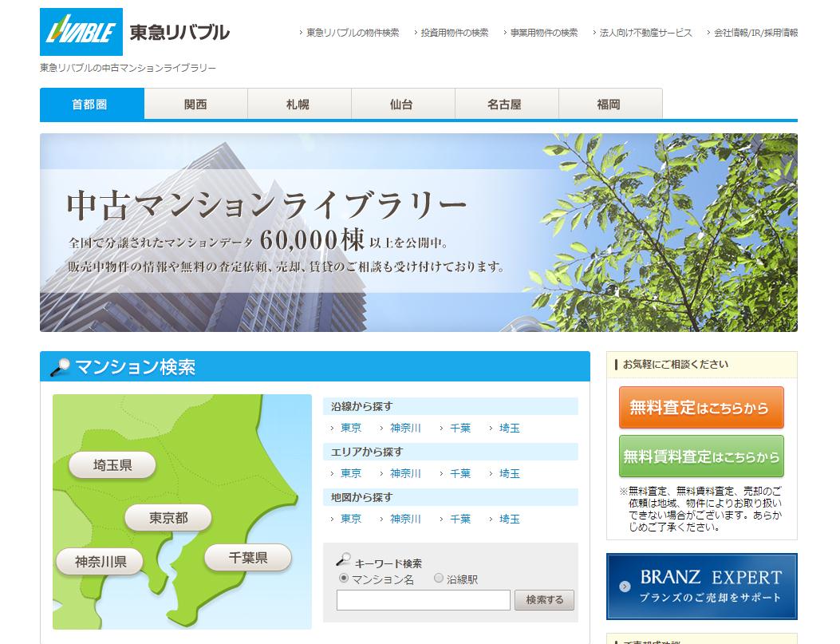Screen dimensions: 840x644
Task: Click the お気軽にご相談ください heading
Action: (676, 365)
